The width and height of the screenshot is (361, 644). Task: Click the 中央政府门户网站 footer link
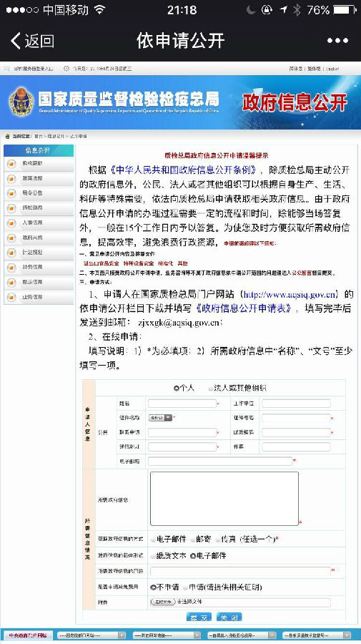click(27, 635)
